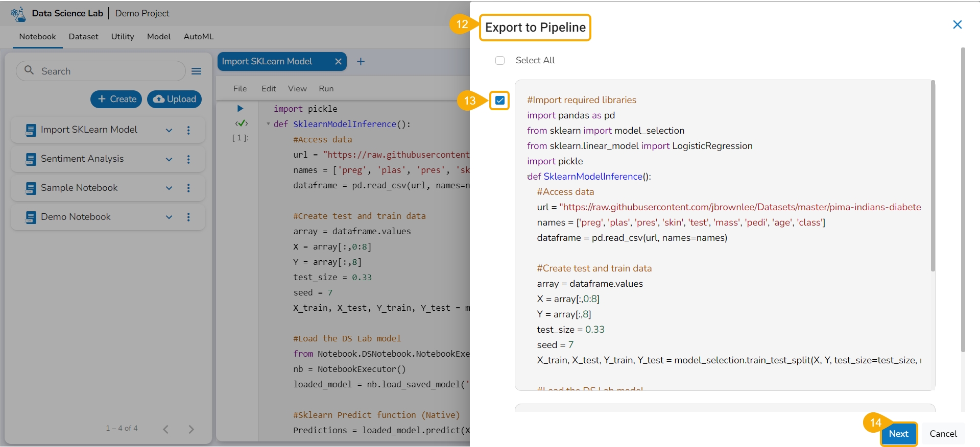This screenshot has width=980, height=447.
Task: Switch to the Dataset tab
Action: coord(83,37)
